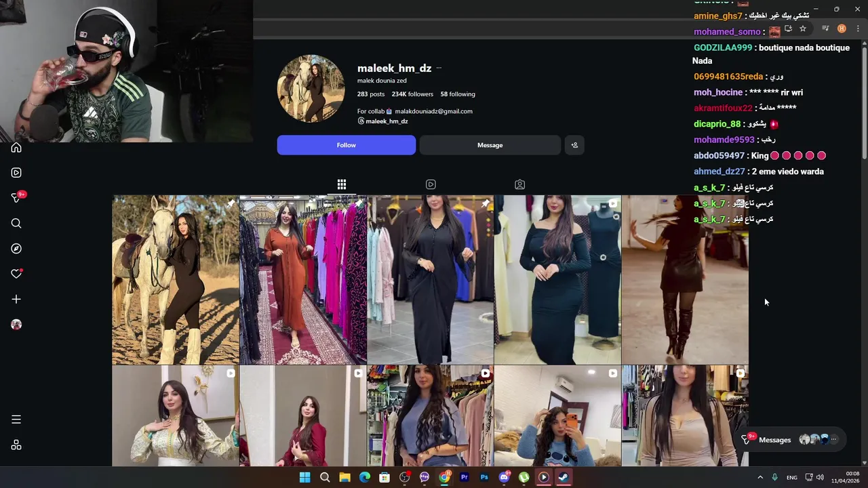Open the Explore compass icon
Screen dimensions: 868x488
[x=16, y=249]
